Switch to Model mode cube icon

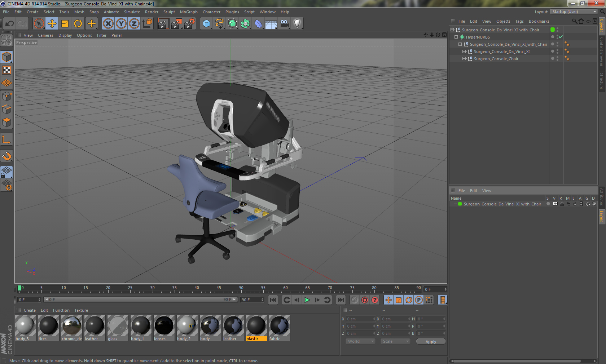pyautogui.click(x=6, y=57)
